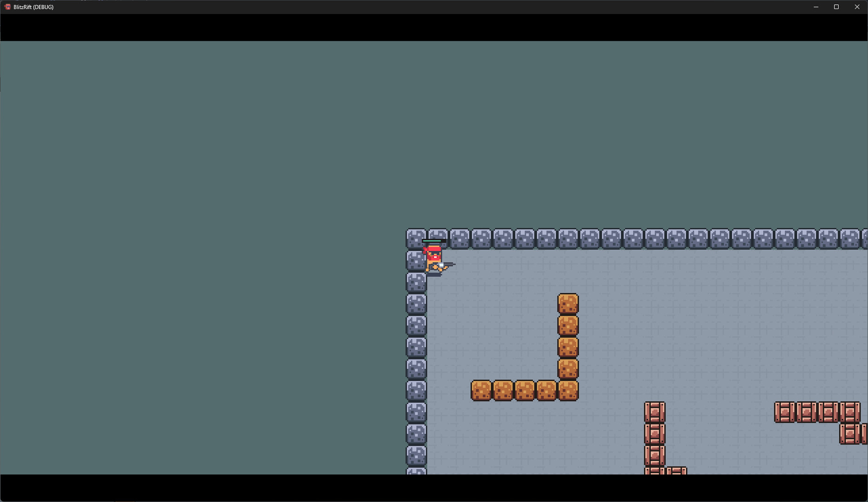This screenshot has height=502, width=868.
Task: Click the top-left corner stone wall block
Action: pyautogui.click(x=416, y=238)
